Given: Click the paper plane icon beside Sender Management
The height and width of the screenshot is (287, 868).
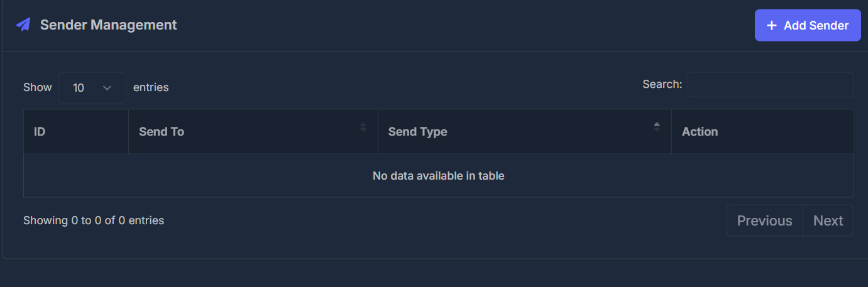Looking at the screenshot, I should click(x=23, y=25).
